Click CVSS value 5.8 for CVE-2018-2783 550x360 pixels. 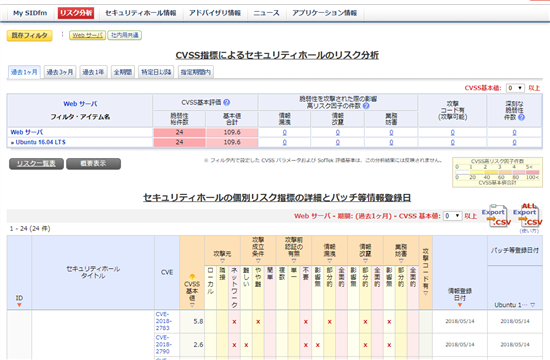(198, 321)
